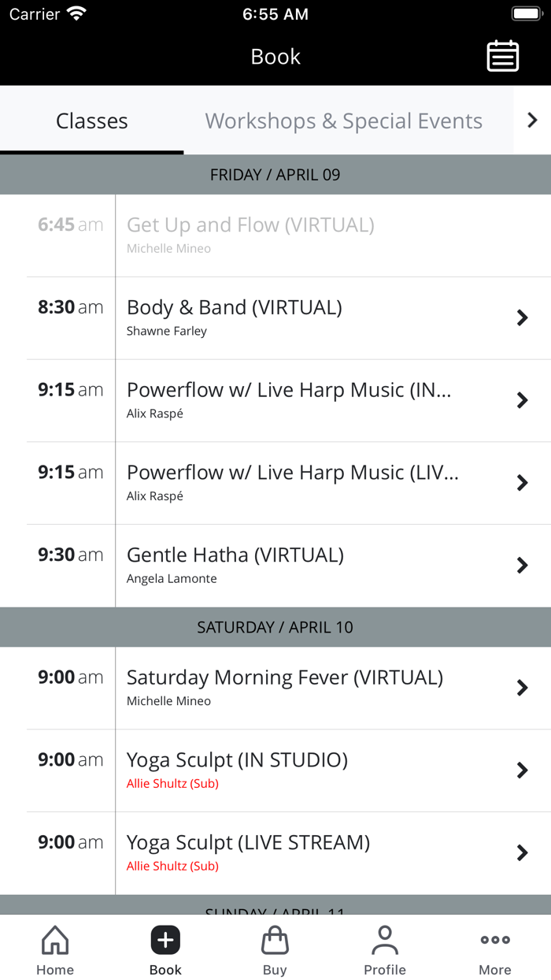Expand Saturday Morning Fever chevron

click(x=522, y=689)
